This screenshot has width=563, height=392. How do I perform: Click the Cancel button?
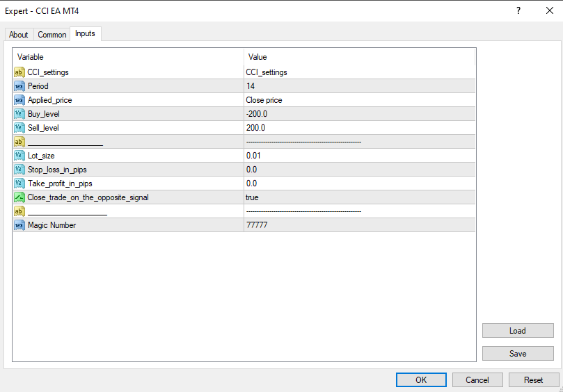477,380
